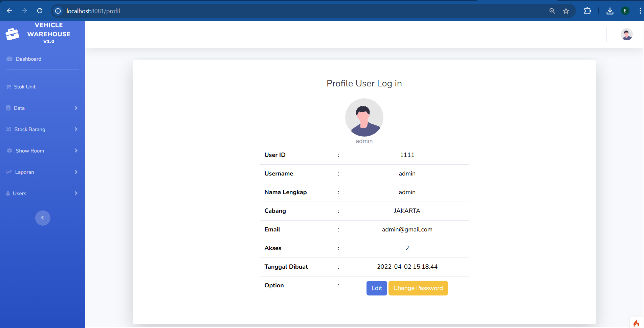The image size is (644, 328).
Task: Open the Stok Unit menu item
Action: [x=25, y=87]
